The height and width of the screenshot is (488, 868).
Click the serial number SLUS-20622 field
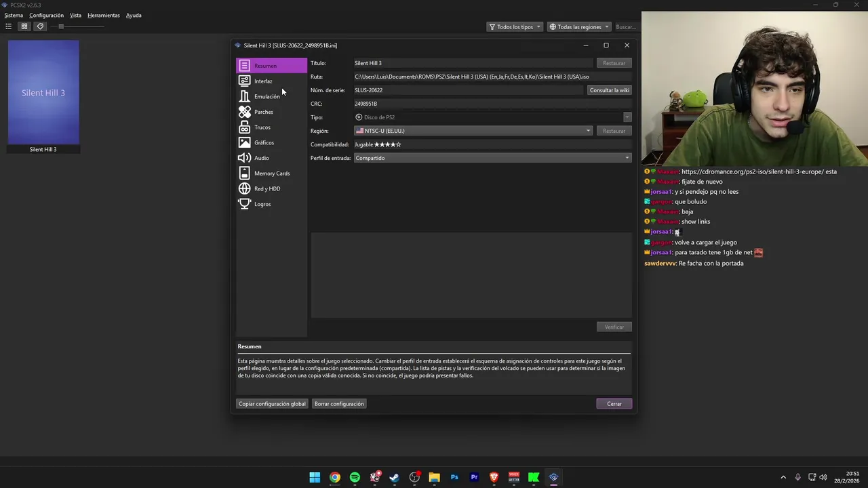tap(468, 90)
